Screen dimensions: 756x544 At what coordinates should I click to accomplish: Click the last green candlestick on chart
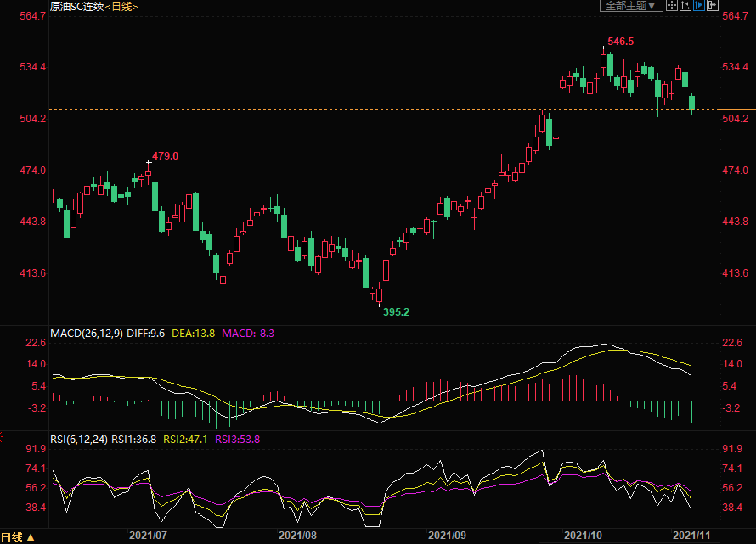point(692,104)
